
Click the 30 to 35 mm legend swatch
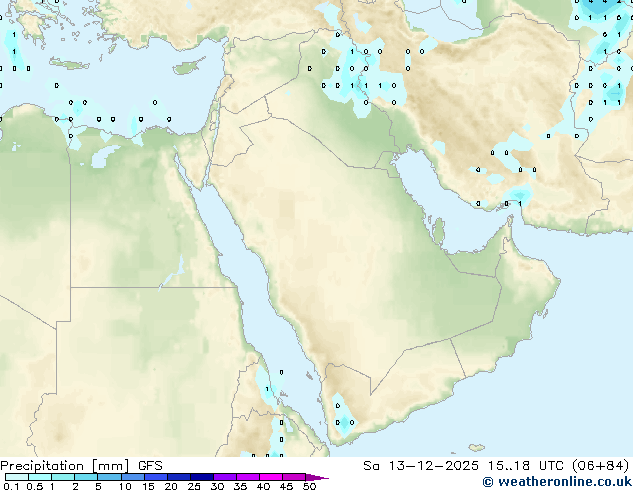tap(224, 477)
